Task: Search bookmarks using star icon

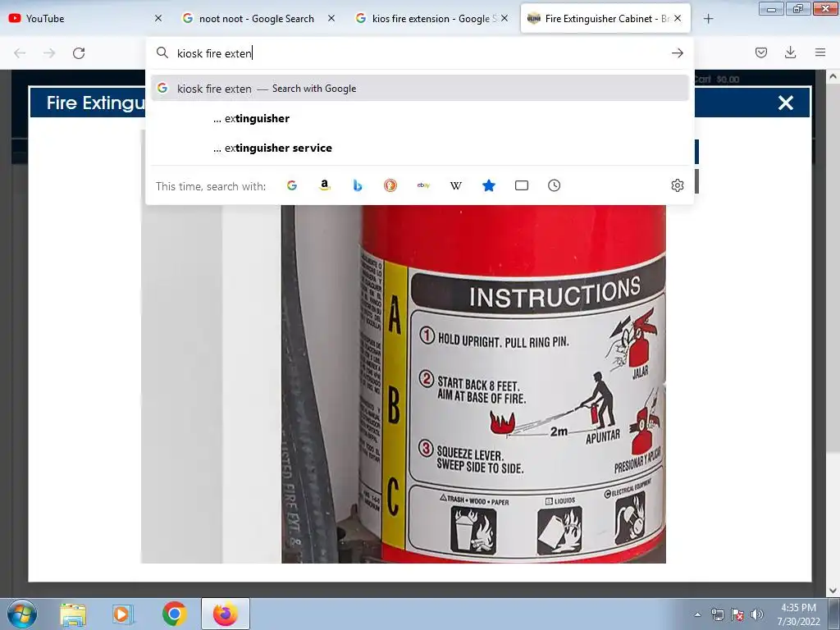Action: (x=489, y=185)
